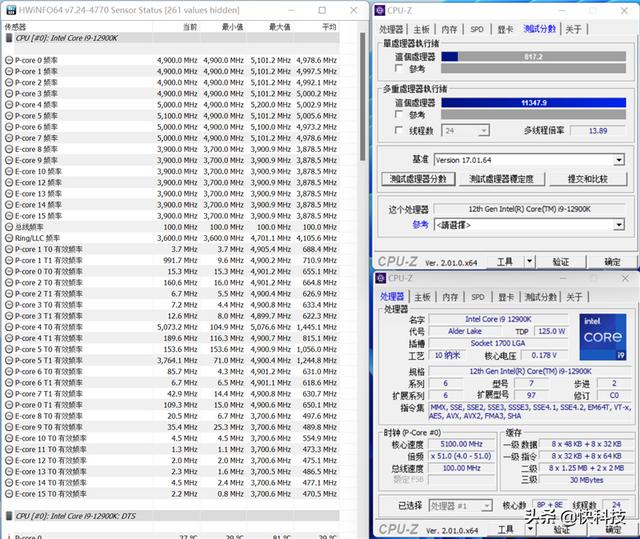Image resolution: width=640 pixels, height=539 pixels.
Task: Open 测试分数 tab in lower CPU-Z window
Action: coord(540,297)
